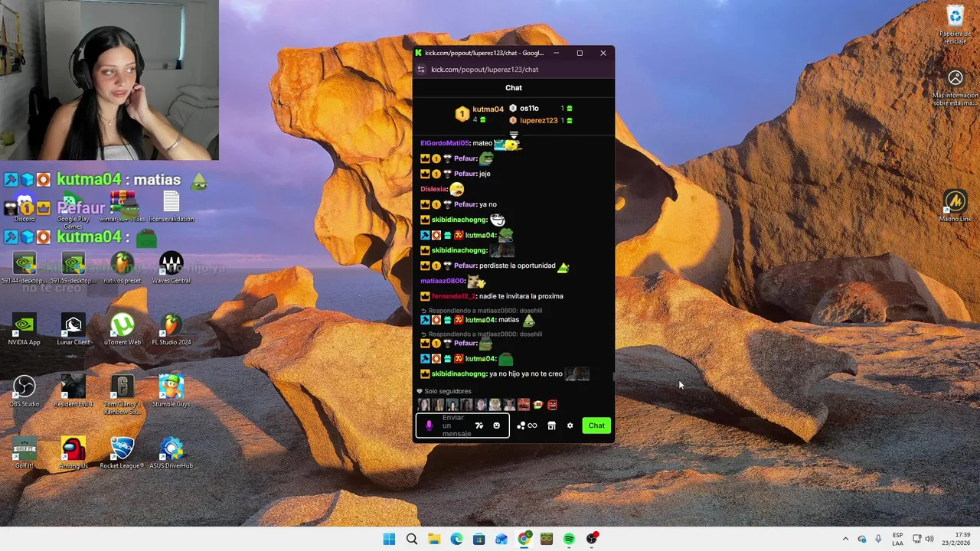Open Resident Evil 4 desktop shortcut
Image resolution: width=980 pixels, height=551 pixels.
point(73,392)
